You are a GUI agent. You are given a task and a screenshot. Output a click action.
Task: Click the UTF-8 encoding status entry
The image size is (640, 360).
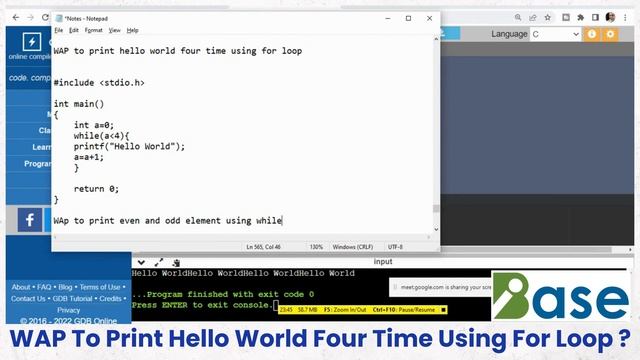pyautogui.click(x=395, y=247)
